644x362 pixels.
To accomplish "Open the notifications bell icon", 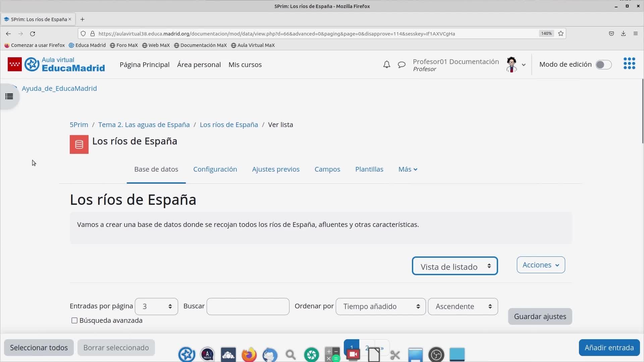I will (x=386, y=64).
